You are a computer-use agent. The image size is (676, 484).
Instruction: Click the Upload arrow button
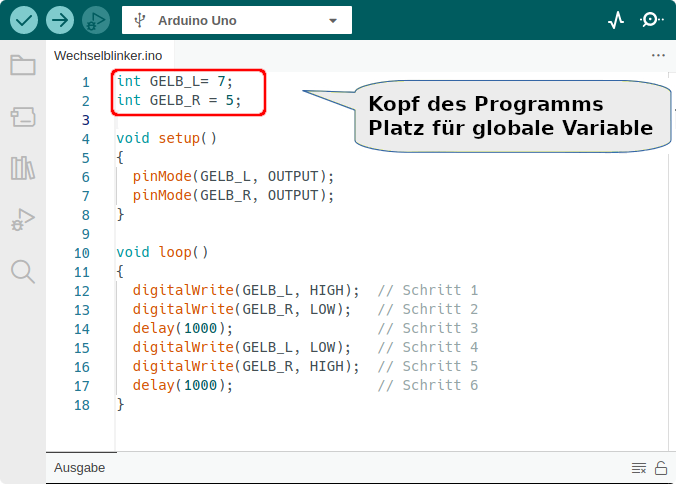60,19
